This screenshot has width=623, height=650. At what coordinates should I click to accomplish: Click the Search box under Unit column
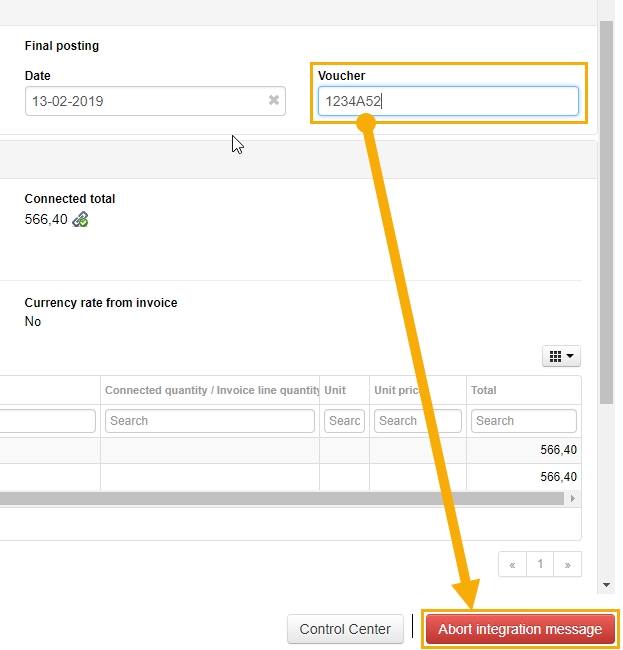pyautogui.click(x=344, y=421)
